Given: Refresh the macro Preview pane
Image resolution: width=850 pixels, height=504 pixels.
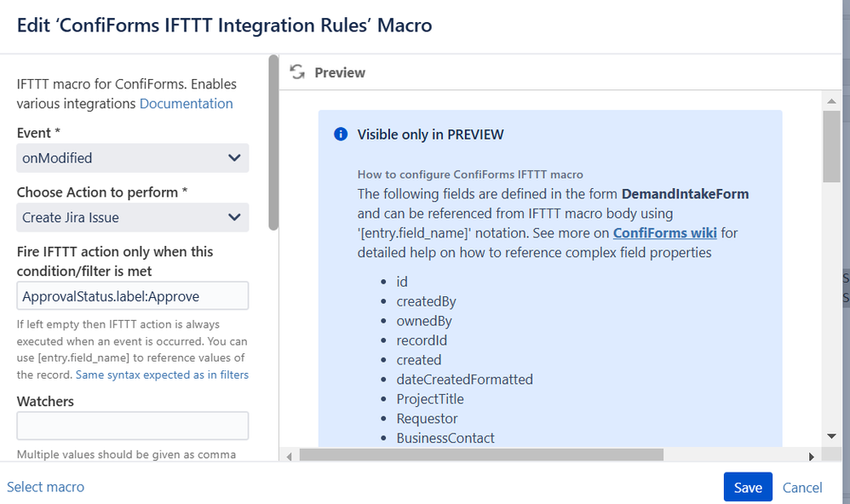Looking at the screenshot, I should [x=296, y=72].
